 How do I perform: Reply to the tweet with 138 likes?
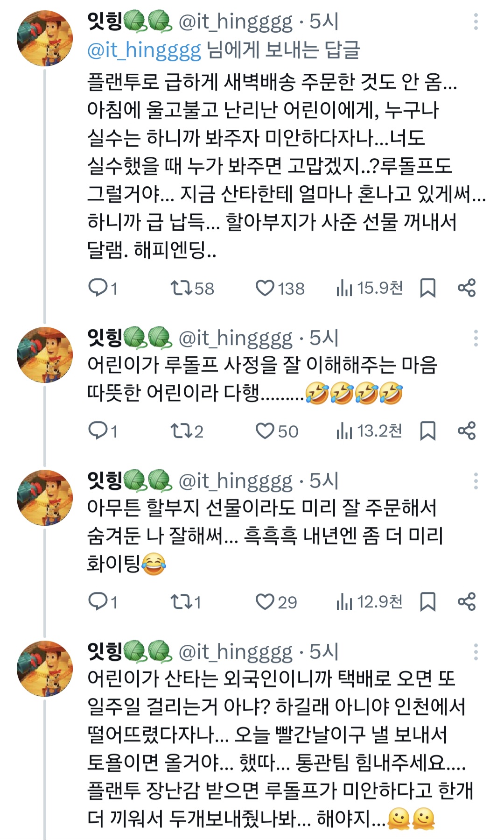coord(98,288)
